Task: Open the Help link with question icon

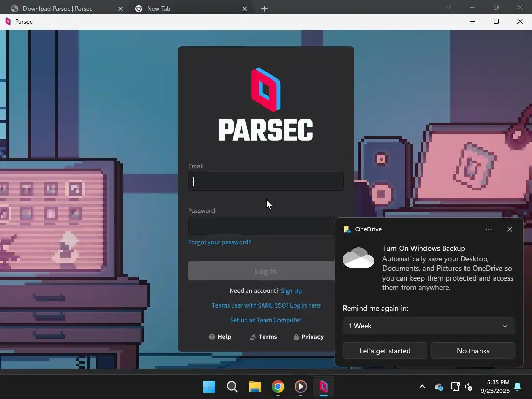Action: [220, 337]
